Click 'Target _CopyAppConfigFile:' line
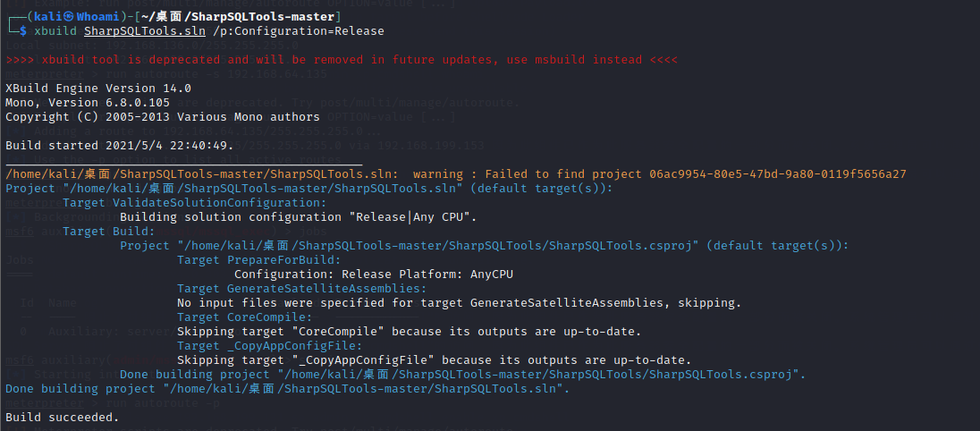 (x=269, y=346)
